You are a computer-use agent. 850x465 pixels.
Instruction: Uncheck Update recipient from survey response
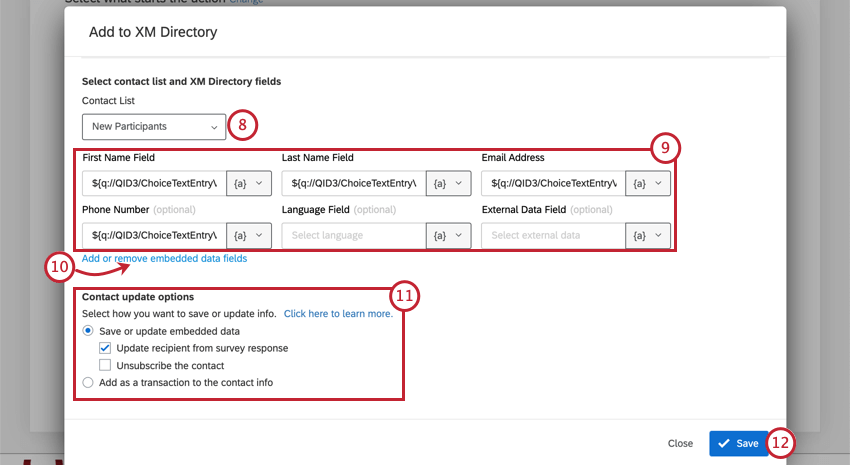(x=105, y=348)
